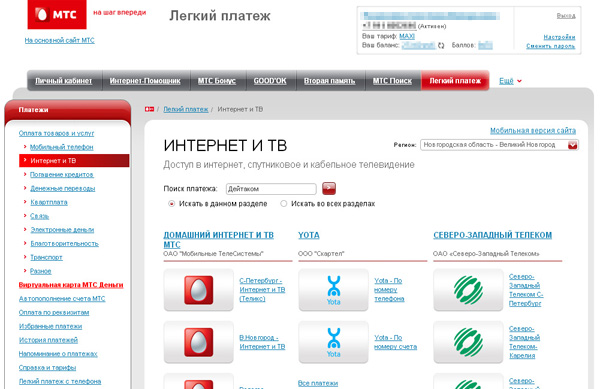600x389 pixels.
Task: Open the MAXI tariff link
Action: (x=407, y=36)
